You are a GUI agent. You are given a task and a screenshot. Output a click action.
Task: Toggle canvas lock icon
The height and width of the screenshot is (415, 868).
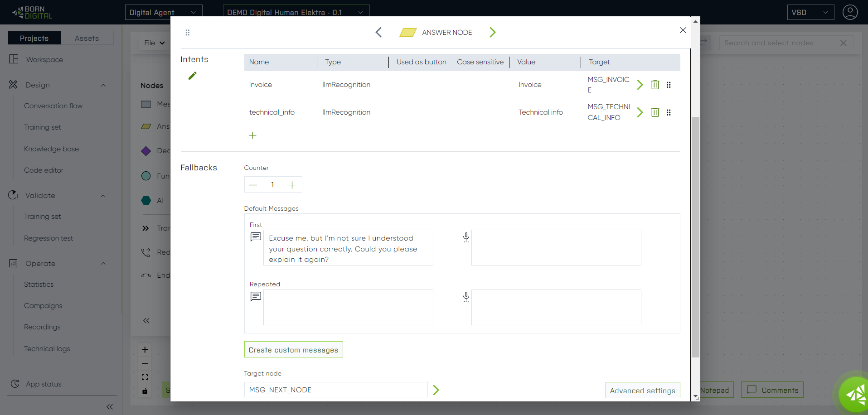pyautogui.click(x=145, y=391)
